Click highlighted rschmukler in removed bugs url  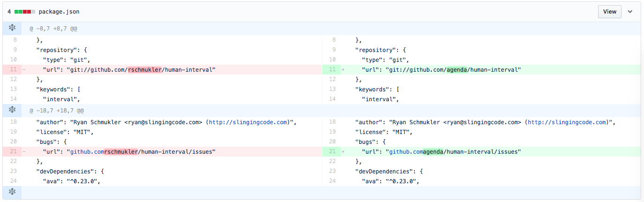(x=121, y=152)
